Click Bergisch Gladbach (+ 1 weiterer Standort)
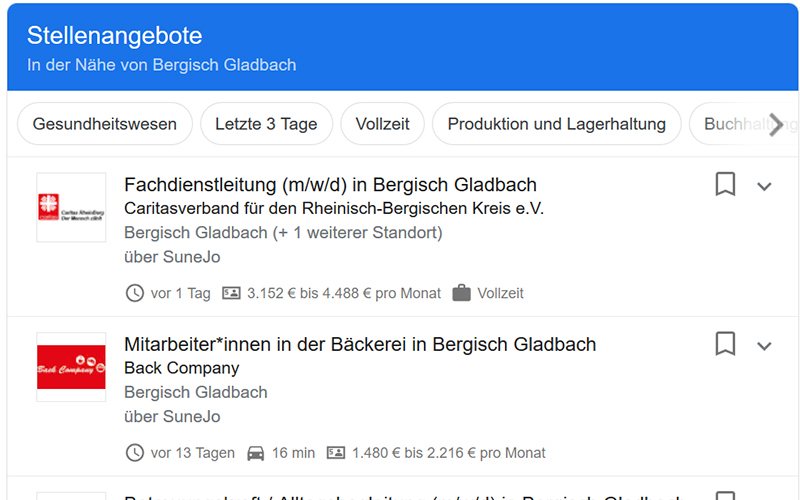This screenshot has width=800, height=500. point(283,233)
